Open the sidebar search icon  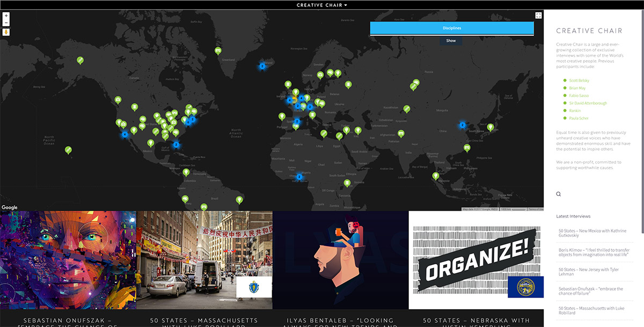click(559, 194)
